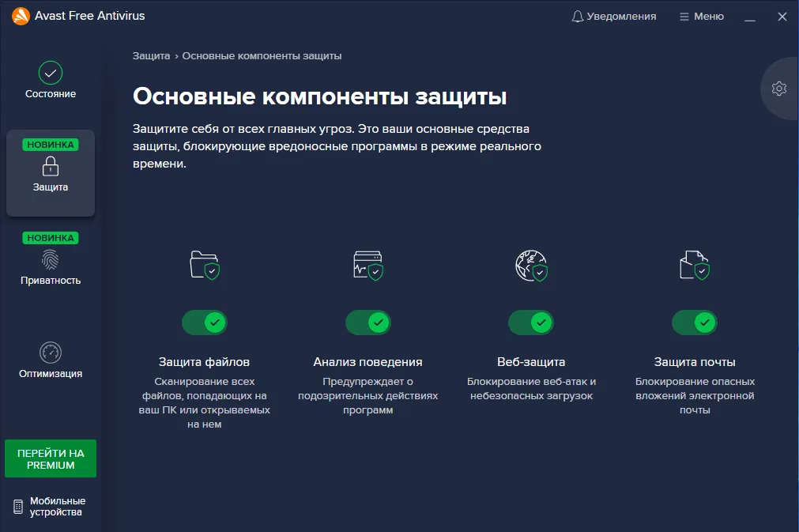
Task: Click the Защита файлов heading
Action: click(205, 362)
